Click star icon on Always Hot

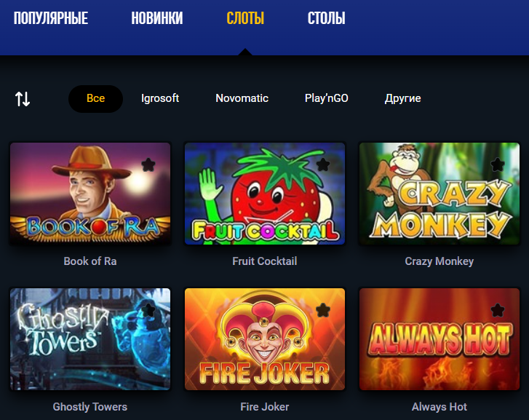(x=498, y=311)
